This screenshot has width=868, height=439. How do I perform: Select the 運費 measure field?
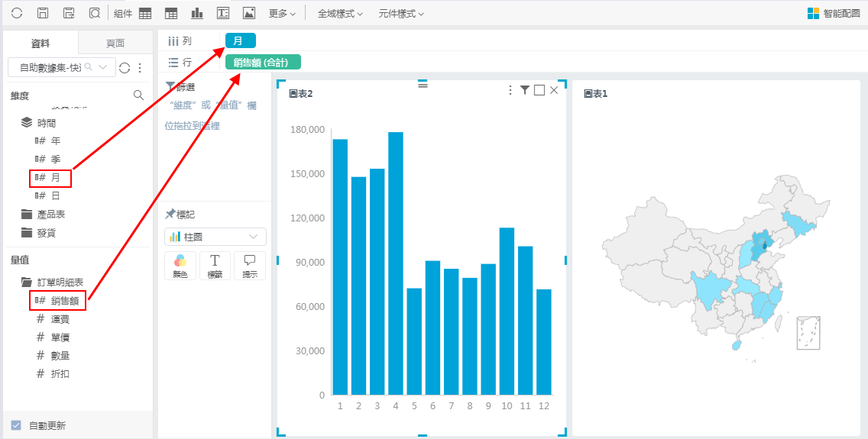60,319
